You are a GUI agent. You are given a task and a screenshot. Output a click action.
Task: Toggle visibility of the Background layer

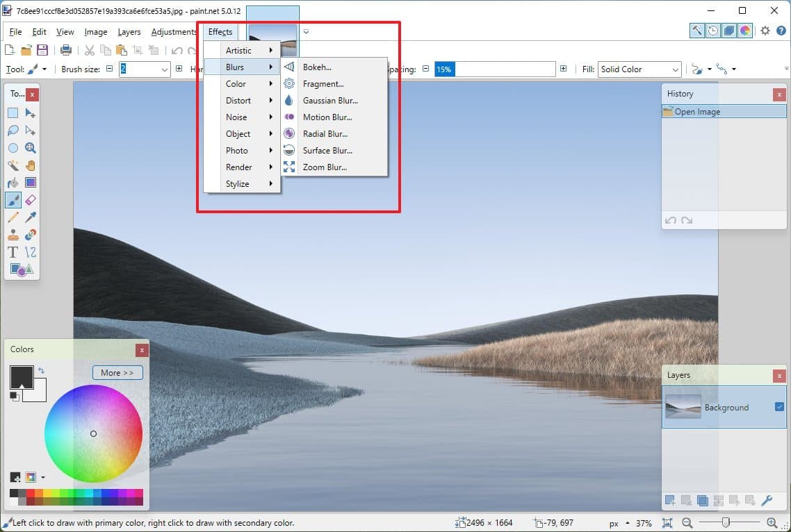pyautogui.click(x=779, y=407)
